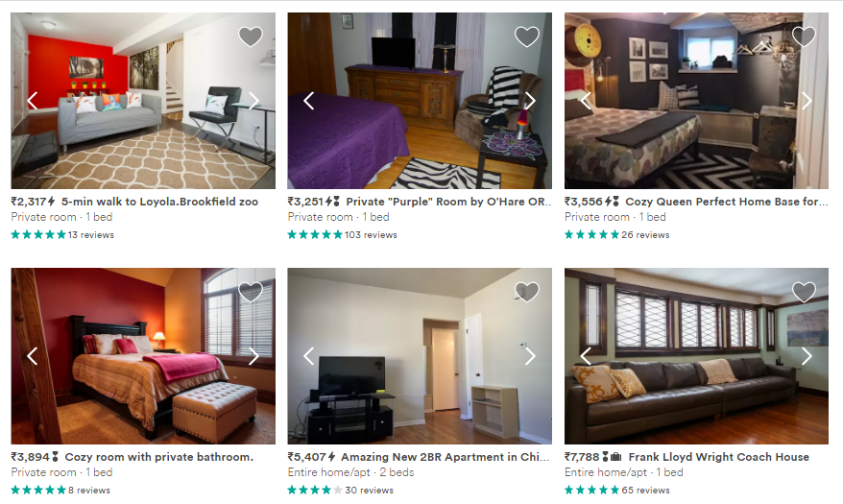This screenshot has height=504, width=843.
Task: Save the Frank Lloyd Wright Coach House listing
Action: pos(805,292)
